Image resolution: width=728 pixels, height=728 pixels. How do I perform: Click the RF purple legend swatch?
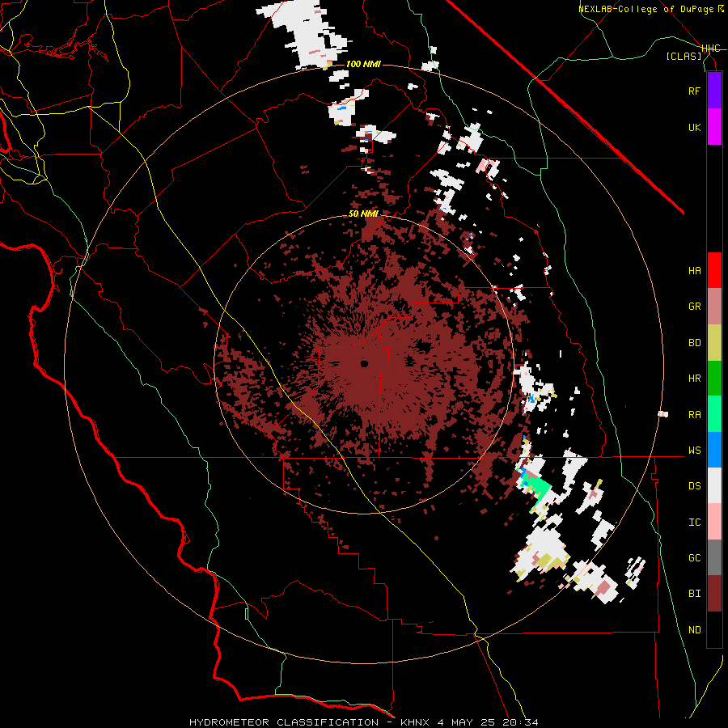[x=714, y=91]
